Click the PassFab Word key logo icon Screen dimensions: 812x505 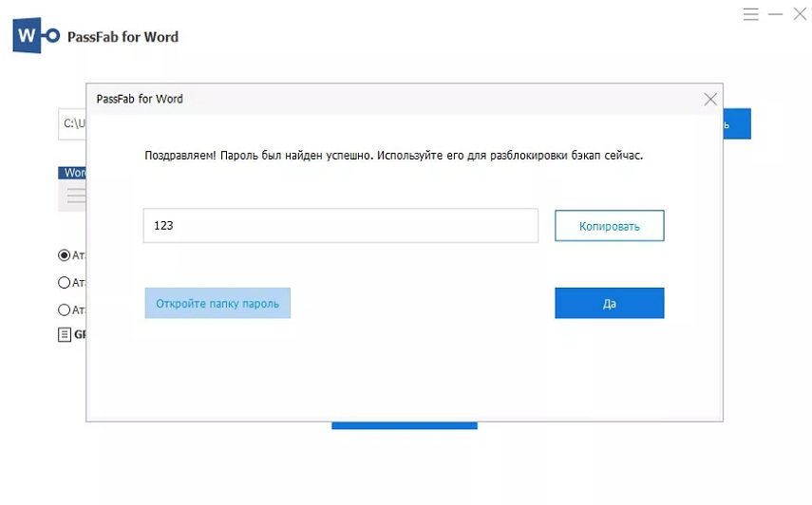coord(36,35)
